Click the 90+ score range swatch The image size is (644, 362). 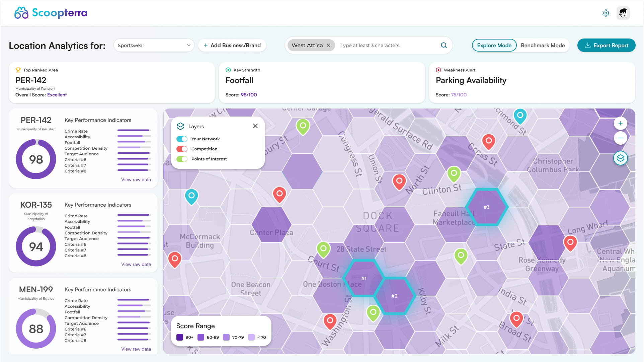pos(180,337)
